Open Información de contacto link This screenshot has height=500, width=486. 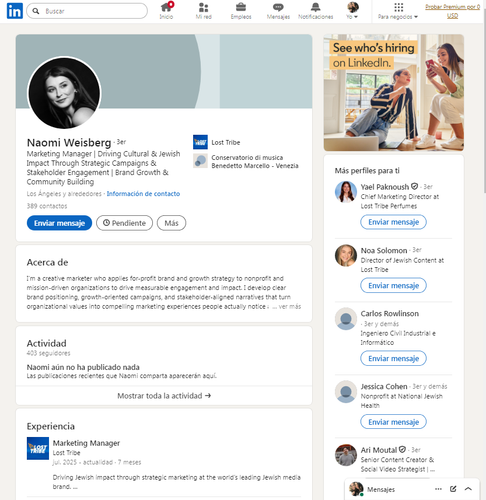click(143, 194)
